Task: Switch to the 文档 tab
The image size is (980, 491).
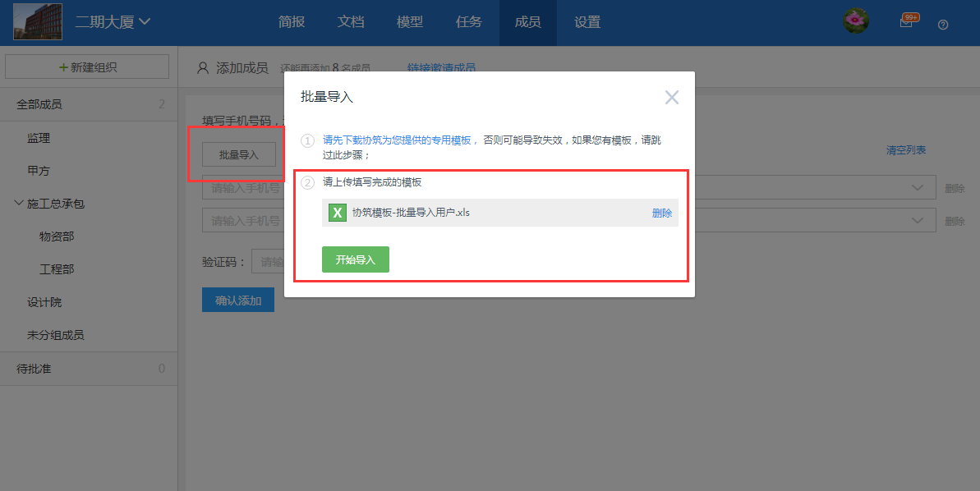Action: tap(351, 22)
